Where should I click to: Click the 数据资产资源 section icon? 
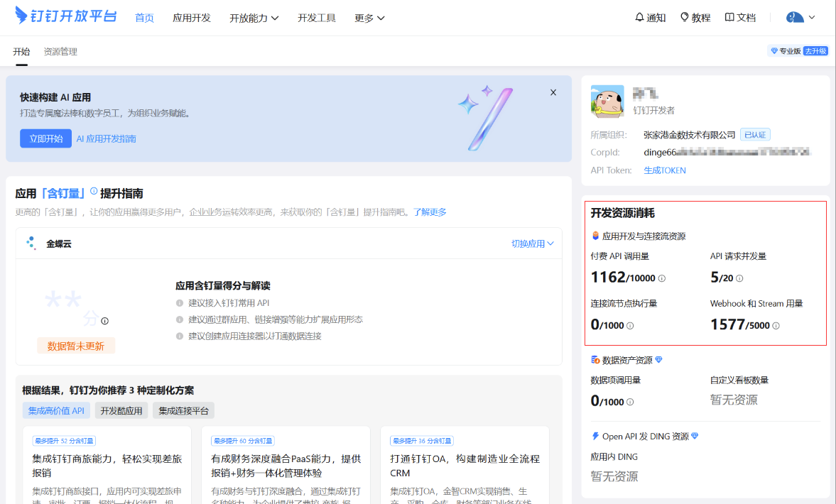(595, 360)
